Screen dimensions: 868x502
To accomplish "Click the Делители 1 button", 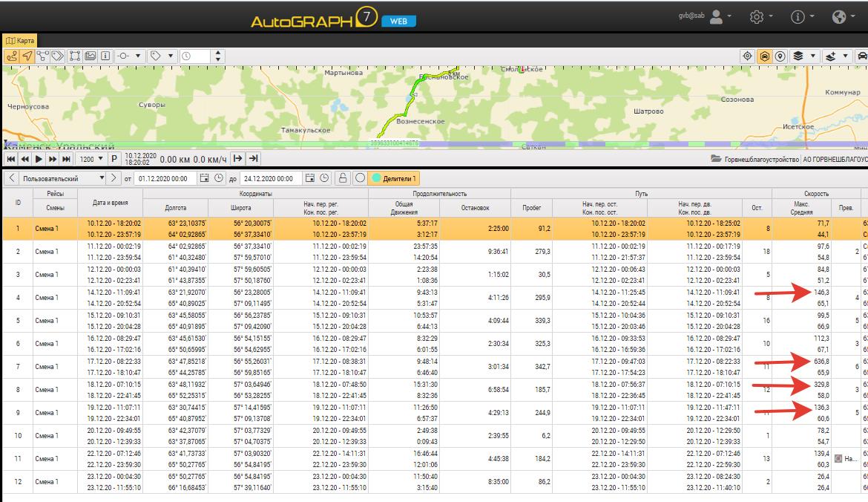I will 395,178.
